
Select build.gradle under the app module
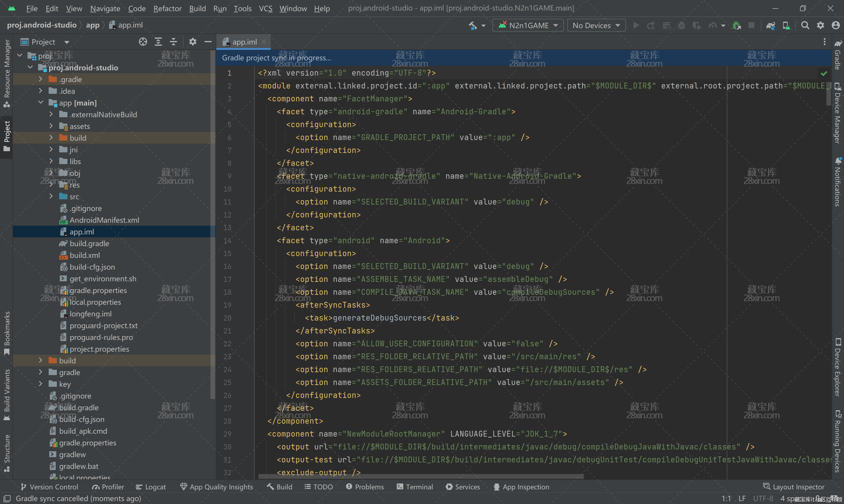[89, 244]
